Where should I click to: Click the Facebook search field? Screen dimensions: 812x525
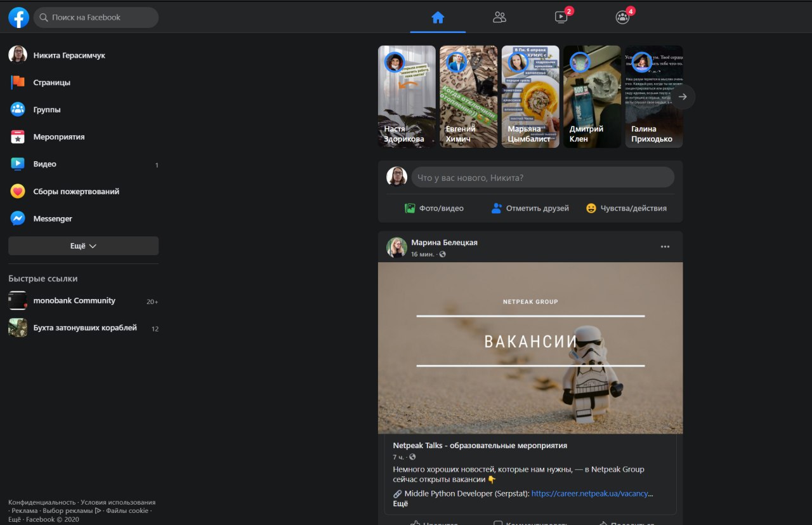click(96, 17)
